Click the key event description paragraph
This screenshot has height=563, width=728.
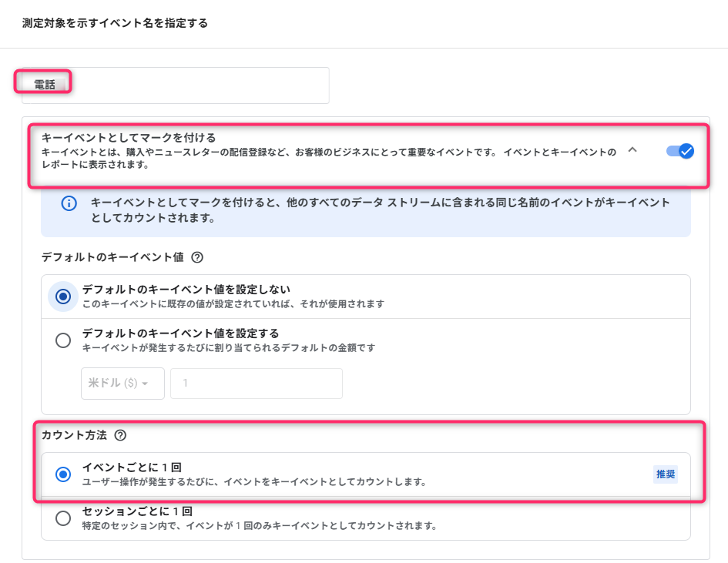(x=328, y=158)
